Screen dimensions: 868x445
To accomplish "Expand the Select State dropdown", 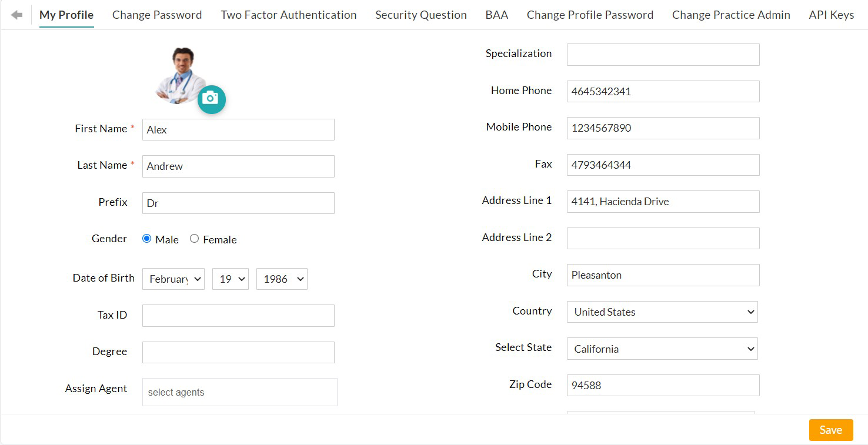I will 662,349.
